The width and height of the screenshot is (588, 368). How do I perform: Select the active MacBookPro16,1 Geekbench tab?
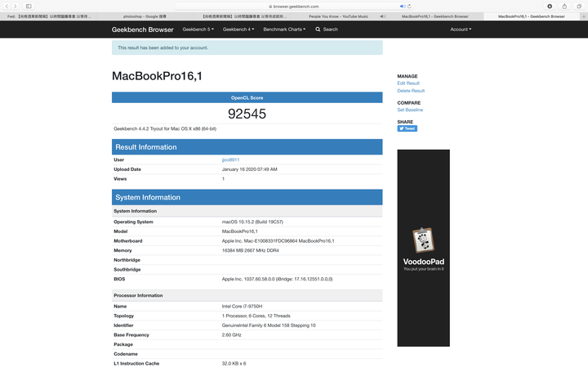532,16
